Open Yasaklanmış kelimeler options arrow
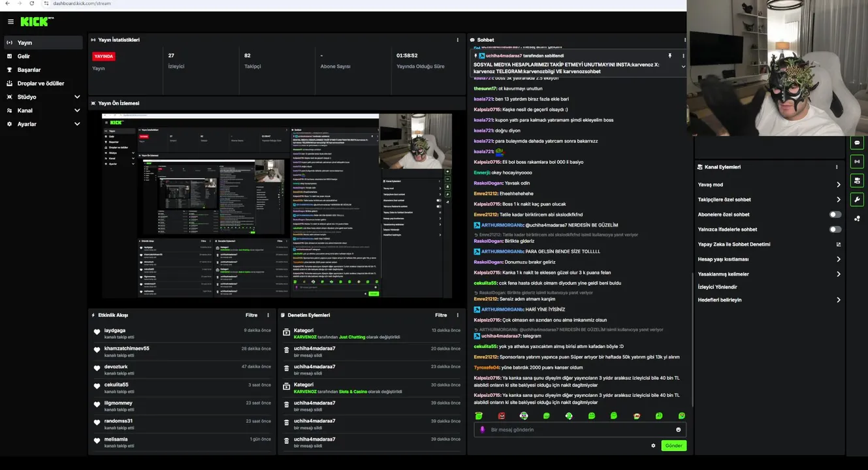868x470 pixels. (839, 274)
